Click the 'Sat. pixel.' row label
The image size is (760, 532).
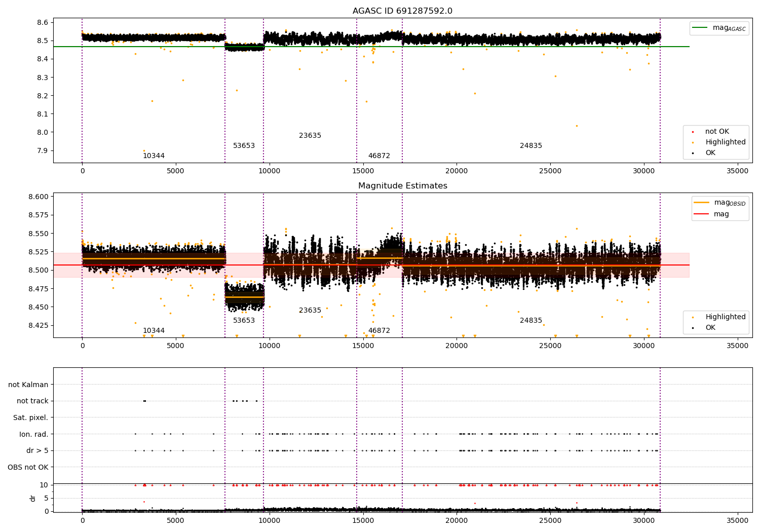click(31, 418)
